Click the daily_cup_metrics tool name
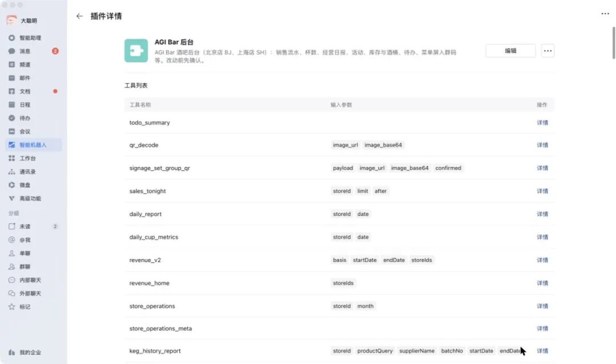616x364 pixels. point(153,237)
